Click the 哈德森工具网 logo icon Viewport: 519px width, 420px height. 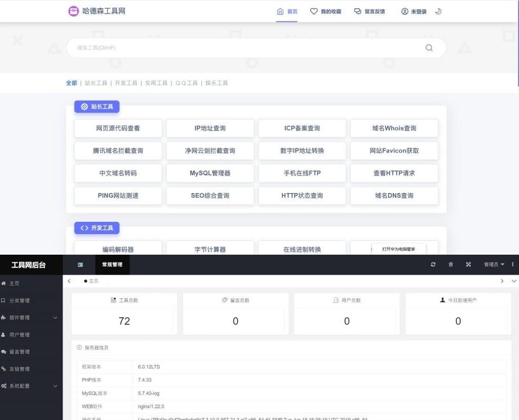coord(74,11)
